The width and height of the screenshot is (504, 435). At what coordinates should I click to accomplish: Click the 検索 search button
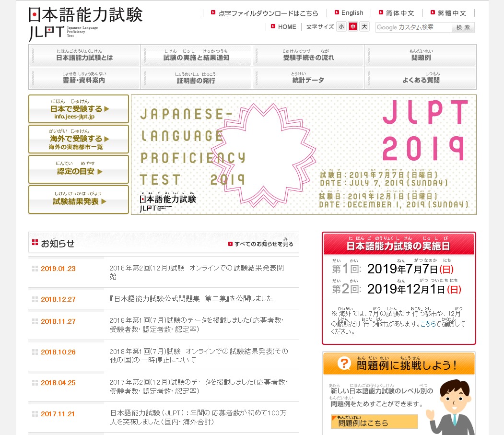(x=463, y=27)
